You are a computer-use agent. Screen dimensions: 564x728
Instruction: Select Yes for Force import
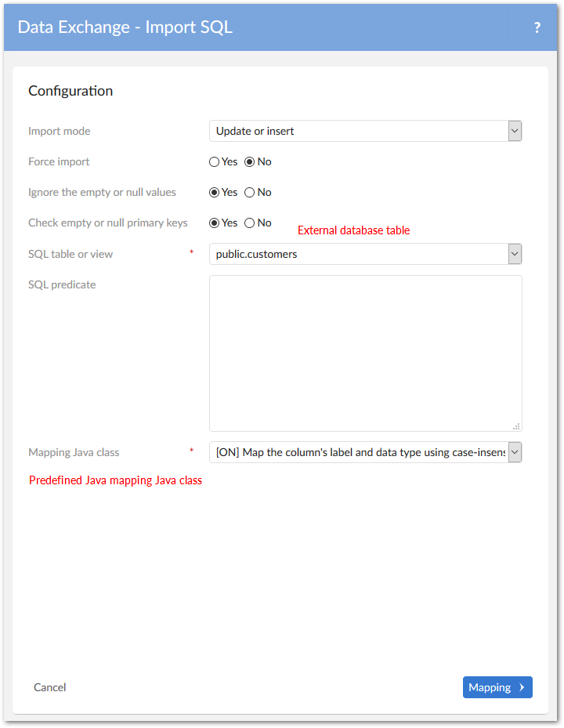pos(215,162)
